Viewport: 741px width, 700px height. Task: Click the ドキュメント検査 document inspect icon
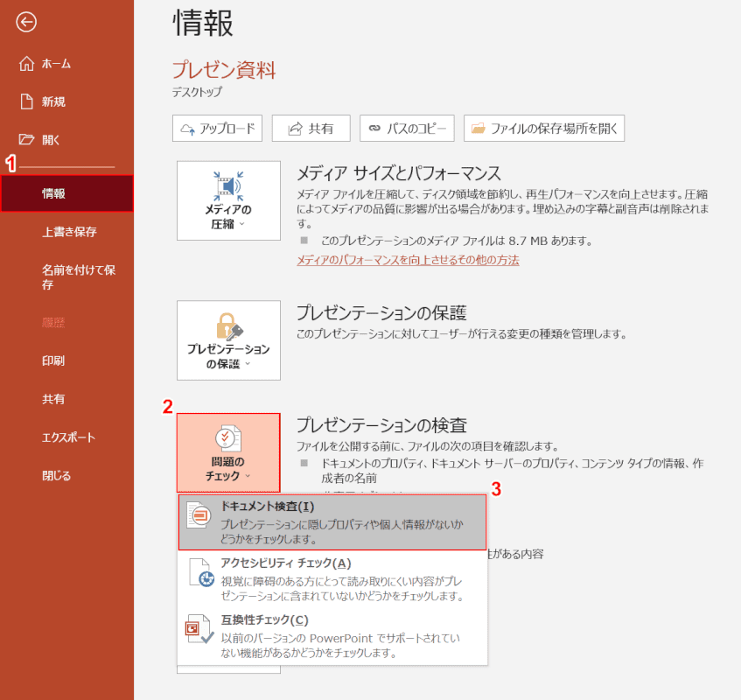pos(199,514)
